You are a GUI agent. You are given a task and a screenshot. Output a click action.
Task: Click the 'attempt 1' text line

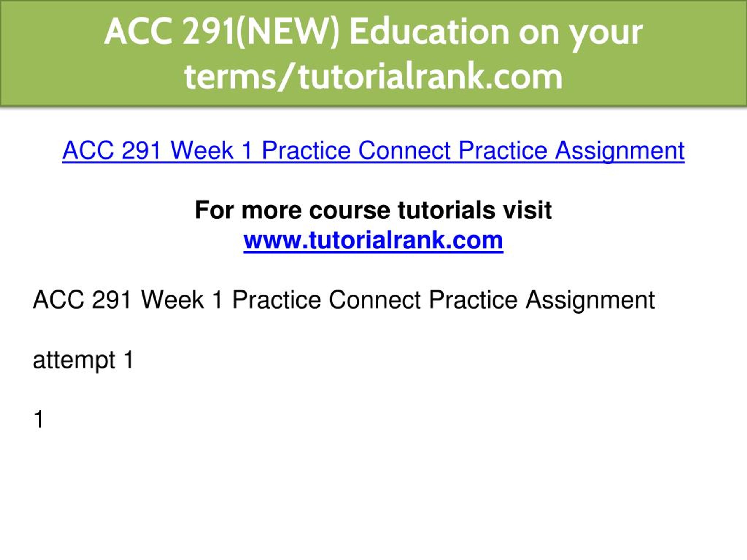[83, 360]
